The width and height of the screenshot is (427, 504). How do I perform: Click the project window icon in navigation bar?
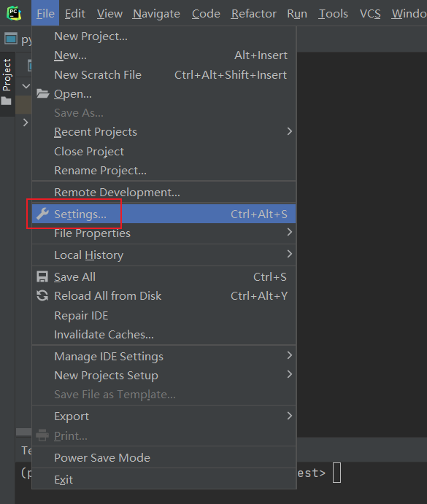click(x=11, y=39)
